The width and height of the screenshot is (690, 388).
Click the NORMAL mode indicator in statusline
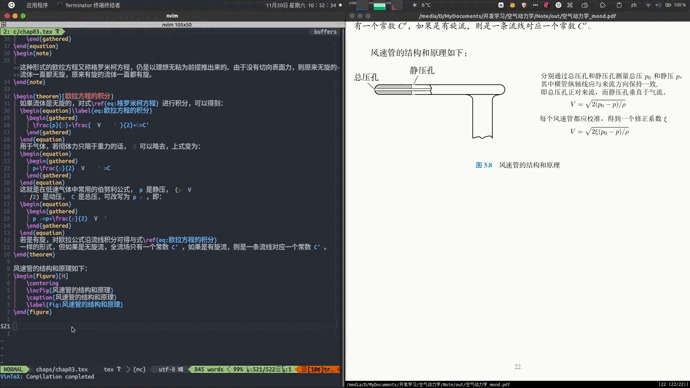tap(14, 370)
